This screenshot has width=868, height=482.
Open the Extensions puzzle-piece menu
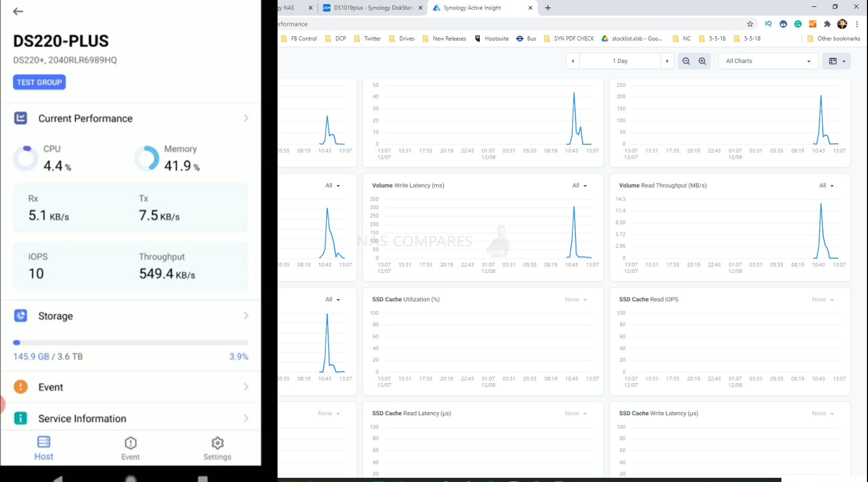coord(827,24)
